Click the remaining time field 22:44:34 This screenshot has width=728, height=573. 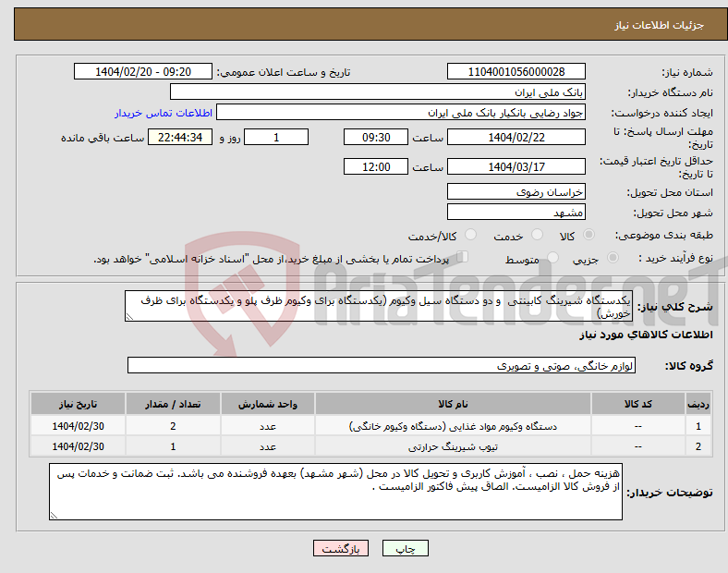(x=180, y=138)
